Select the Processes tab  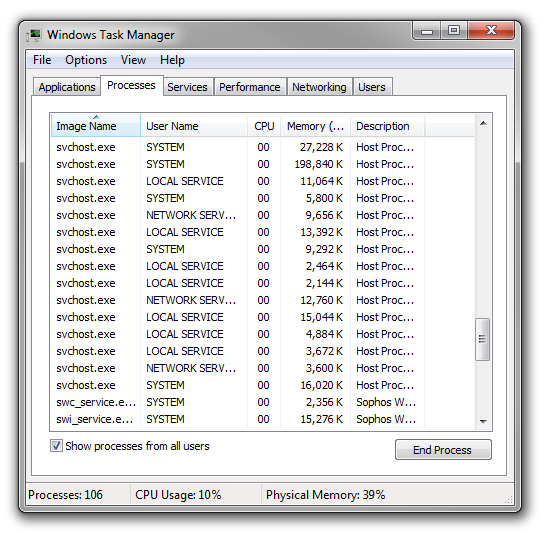131,85
